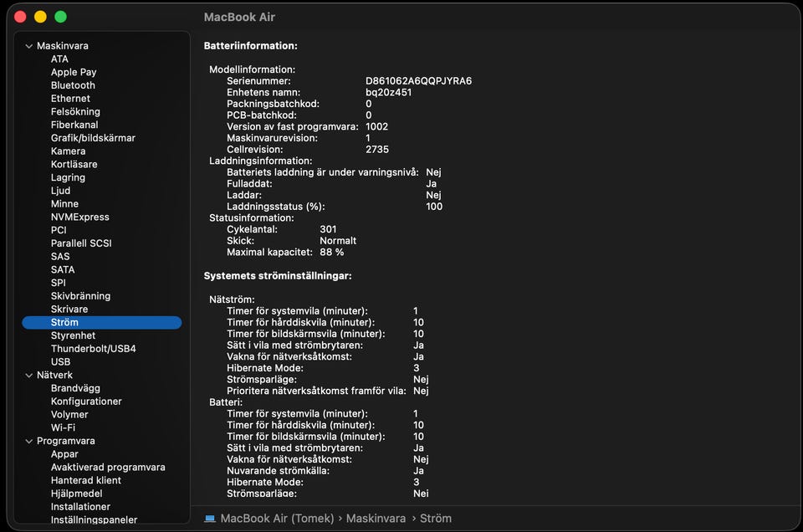
Task: Select the Maskinvara category heading
Action: (63, 46)
